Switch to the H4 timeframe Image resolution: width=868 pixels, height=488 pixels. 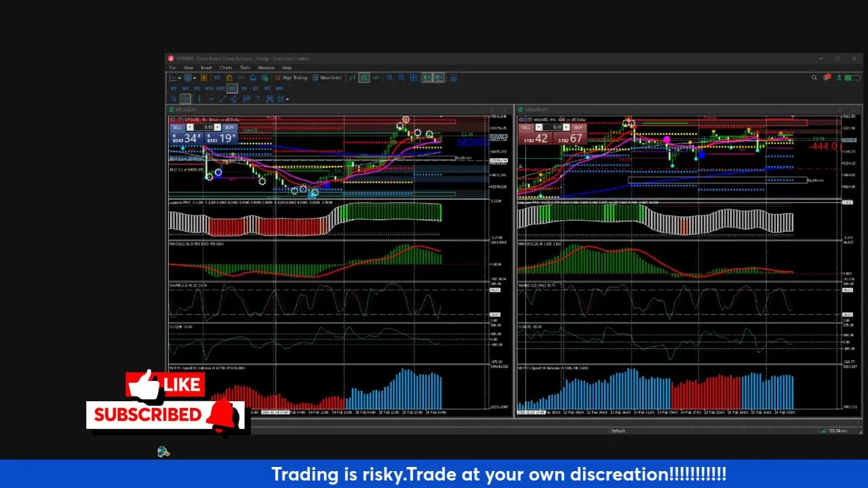coord(244,89)
